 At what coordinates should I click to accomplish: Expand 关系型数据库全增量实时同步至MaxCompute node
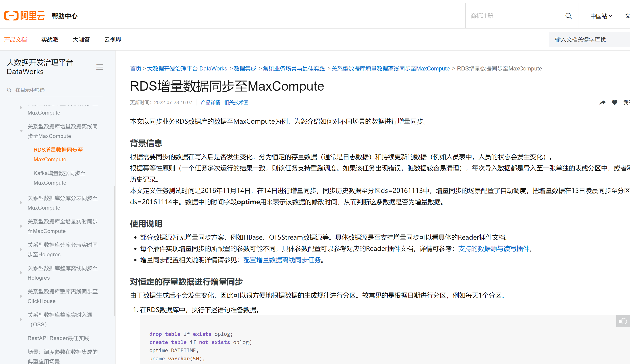coord(21,226)
